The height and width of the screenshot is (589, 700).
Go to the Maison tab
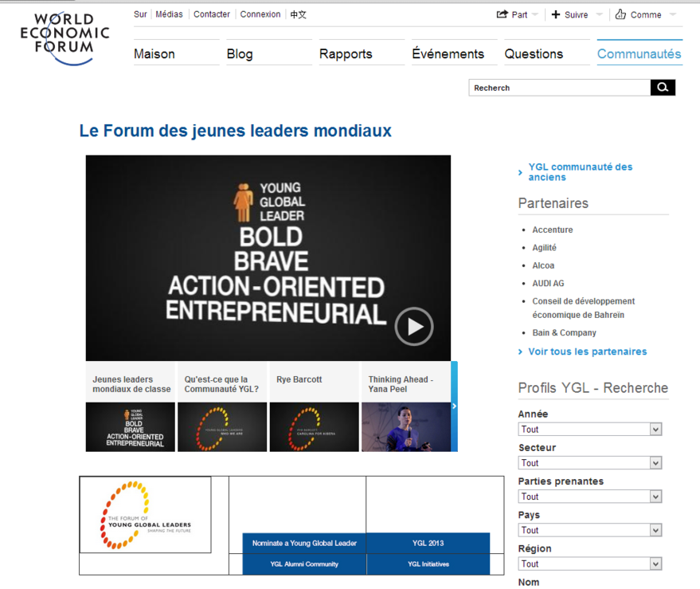154,53
